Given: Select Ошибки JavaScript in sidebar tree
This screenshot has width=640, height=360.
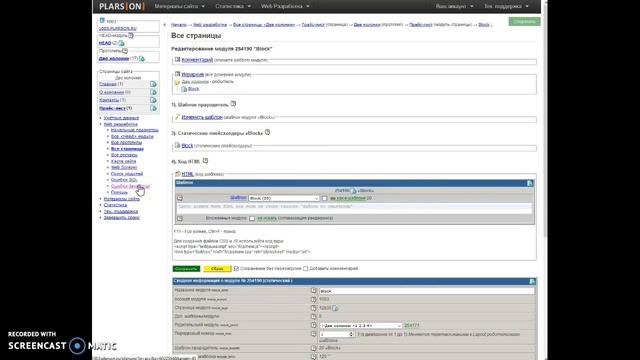Looking at the screenshot, I should pyautogui.click(x=130, y=186).
